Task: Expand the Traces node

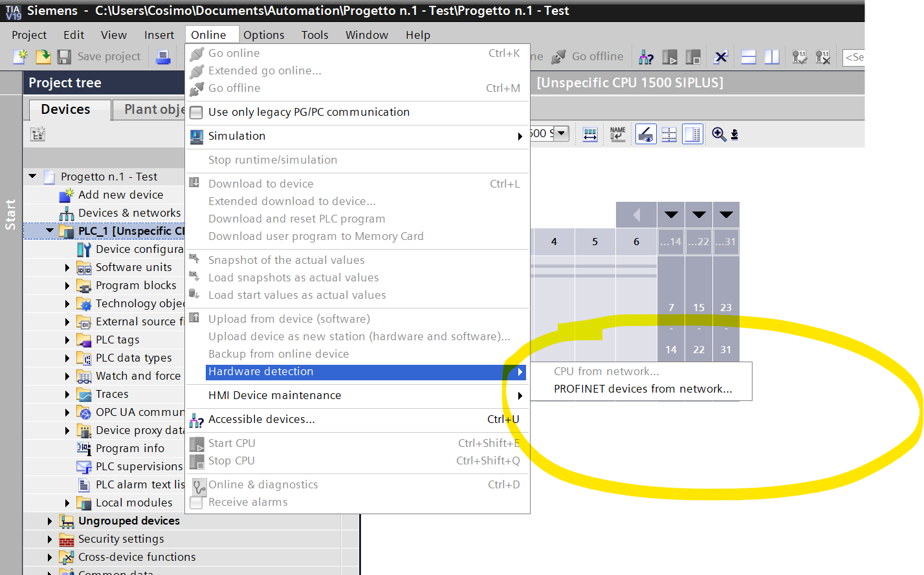Action: 67,394
